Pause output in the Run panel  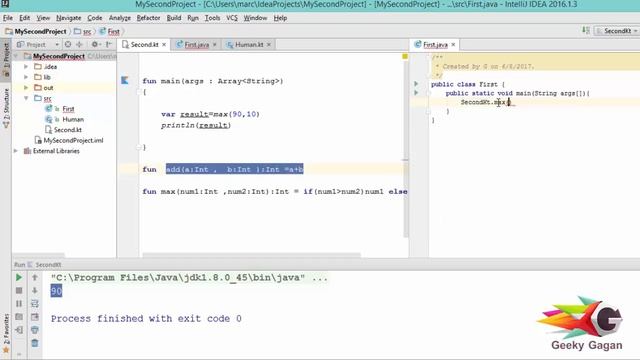pos(19,304)
